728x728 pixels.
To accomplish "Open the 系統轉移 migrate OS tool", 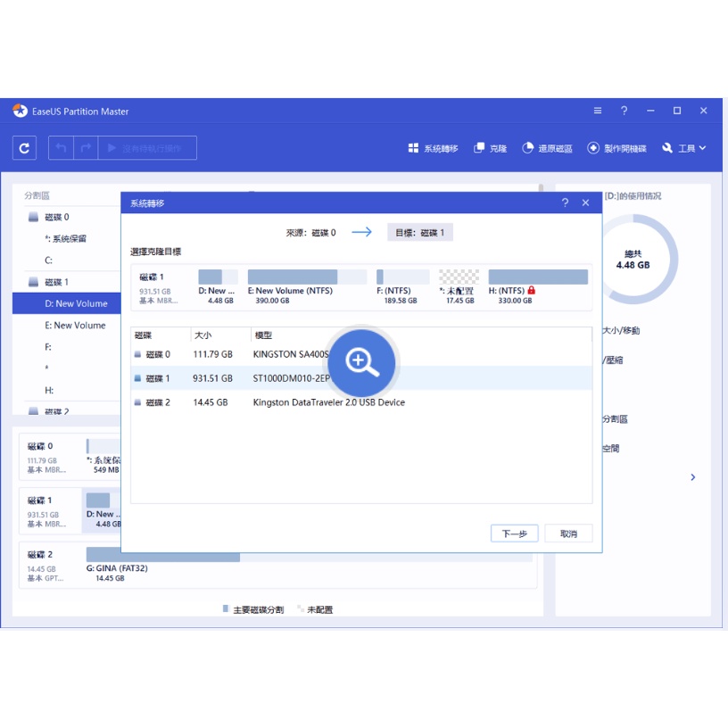I will [433, 148].
